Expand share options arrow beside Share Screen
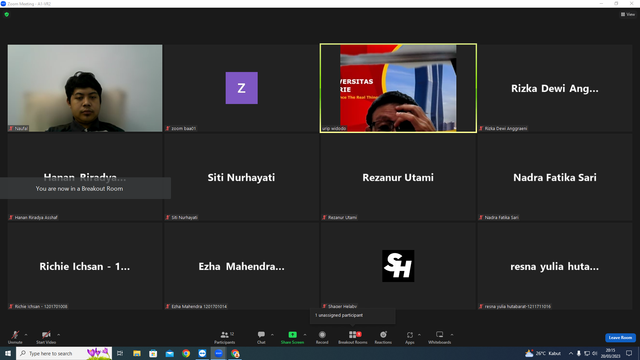 pos(305,335)
